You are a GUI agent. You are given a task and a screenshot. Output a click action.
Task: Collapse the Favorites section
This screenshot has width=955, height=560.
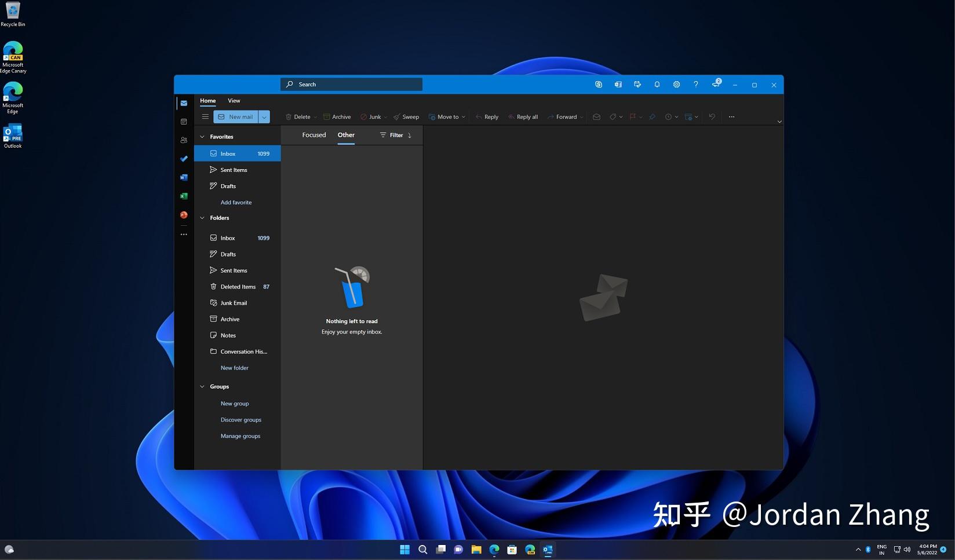coord(202,137)
